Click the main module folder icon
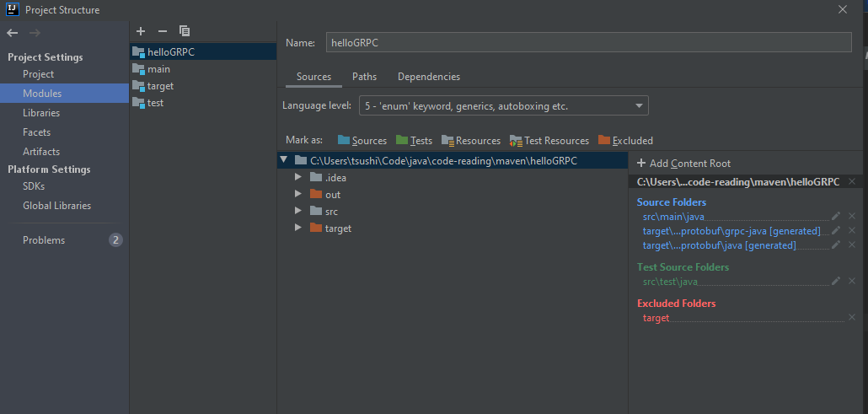The width and height of the screenshot is (868, 414). tap(138, 69)
